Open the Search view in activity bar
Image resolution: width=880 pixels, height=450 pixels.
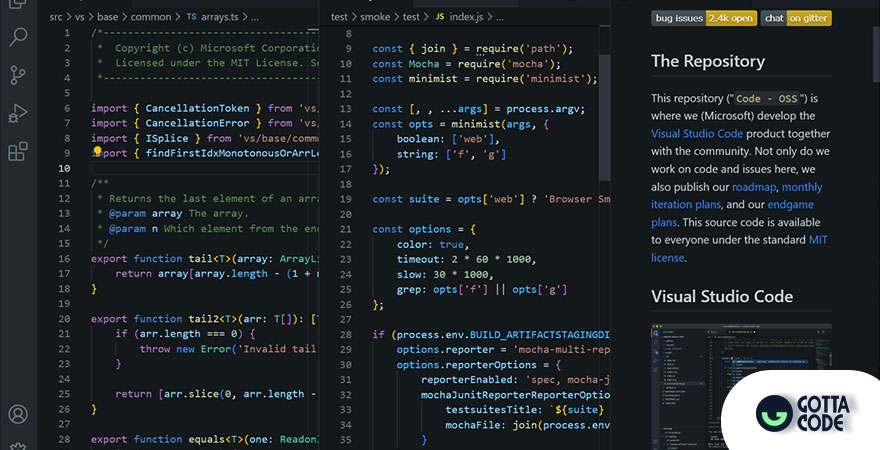[x=18, y=37]
